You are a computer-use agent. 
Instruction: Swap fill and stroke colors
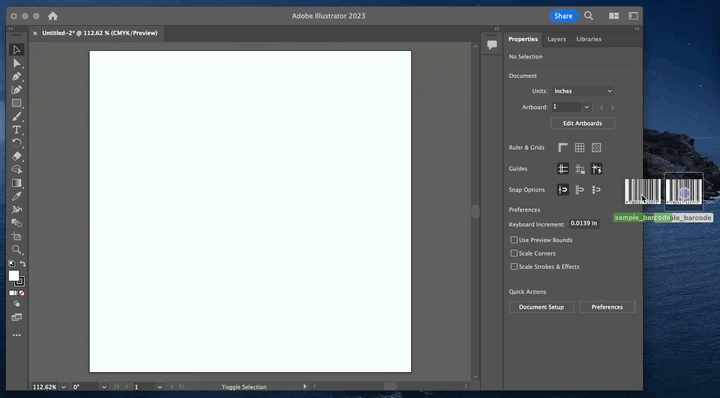point(22,263)
